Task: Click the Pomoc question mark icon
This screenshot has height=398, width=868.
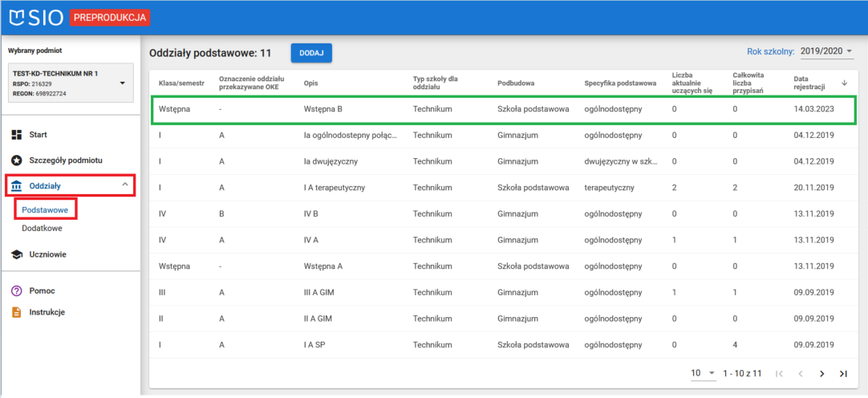Action: [16, 290]
